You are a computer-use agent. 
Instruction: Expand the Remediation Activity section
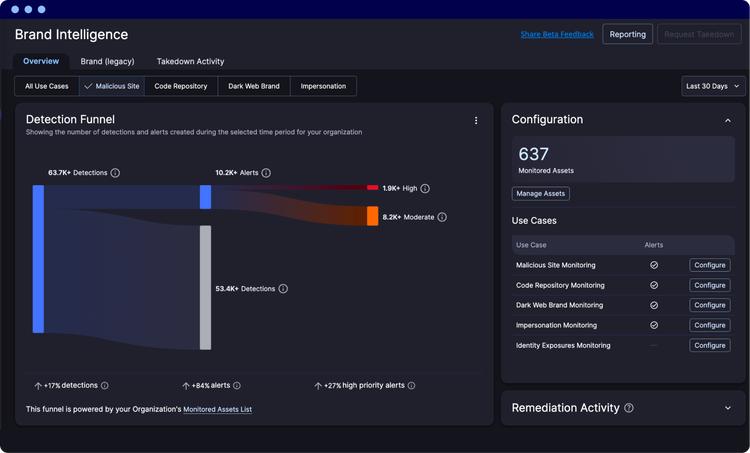tap(728, 408)
